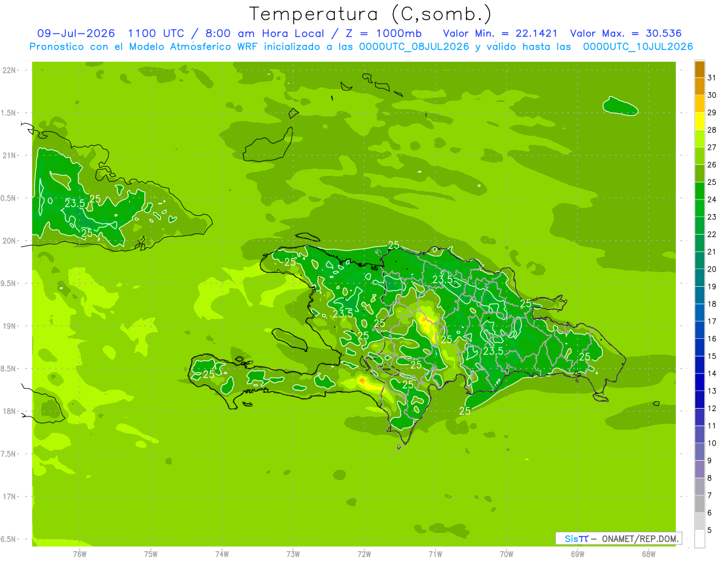This screenshot has height=562, width=728.
Task: Click the '31' label on color scale
Action: pyautogui.click(x=712, y=77)
